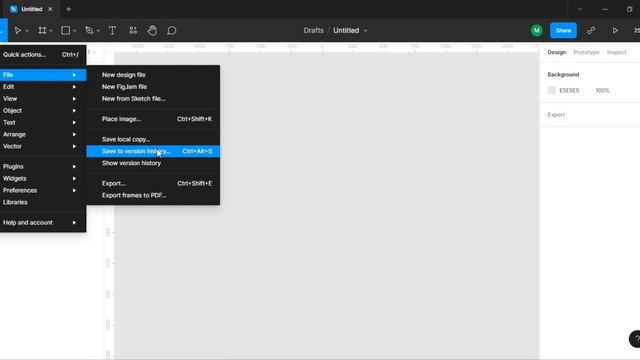This screenshot has width=640, height=360.
Task: Switch to the Prototype tab
Action: (x=586, y=52)
